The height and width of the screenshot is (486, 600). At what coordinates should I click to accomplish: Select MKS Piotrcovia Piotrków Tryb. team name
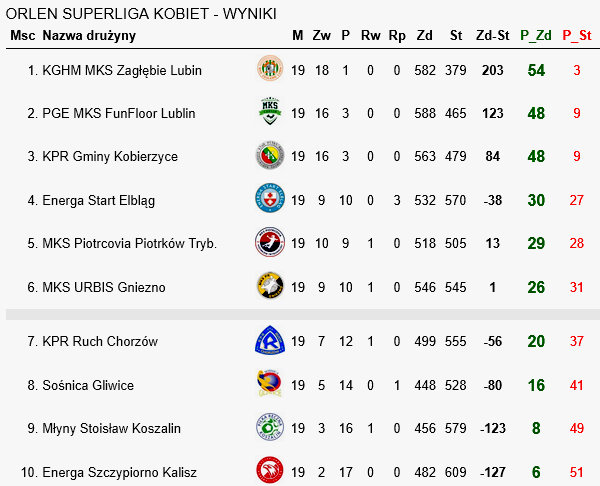click(x=129, y=243)
